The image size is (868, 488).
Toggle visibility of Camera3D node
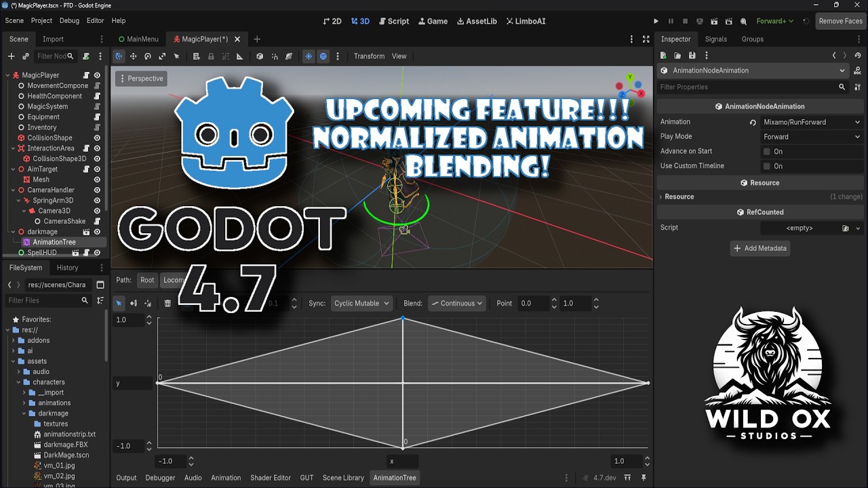coord(97,211)
